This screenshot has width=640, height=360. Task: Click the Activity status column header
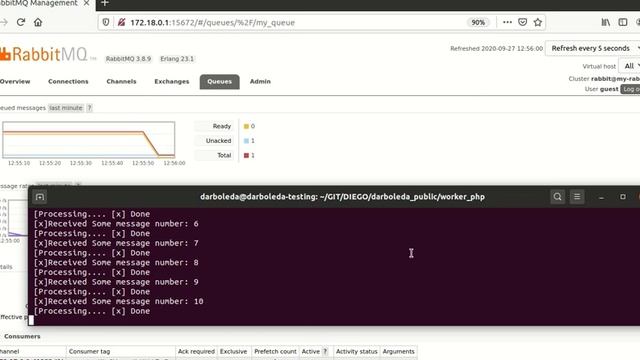point(356,351)
